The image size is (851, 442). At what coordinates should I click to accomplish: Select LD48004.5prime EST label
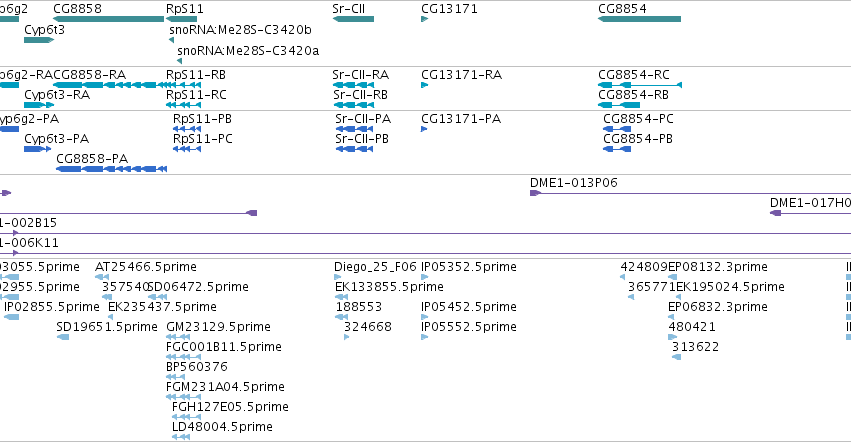(x=222, y=426)
